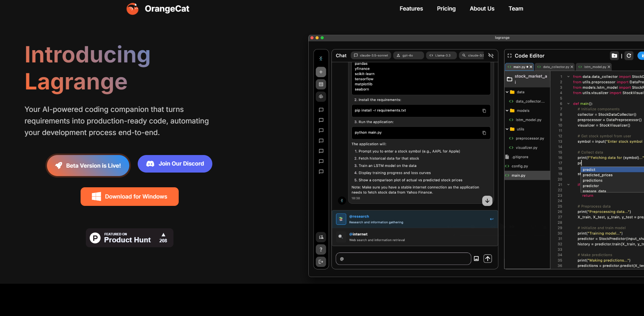
Task: Click scroll-to-bottom arrow in chat
Action: tap(487, 201)
